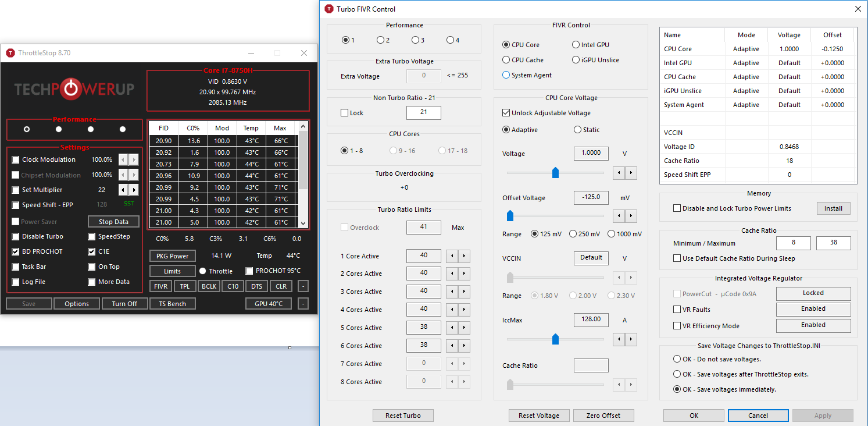
Task: Select System Agent radio button
Action: [506, 75]
